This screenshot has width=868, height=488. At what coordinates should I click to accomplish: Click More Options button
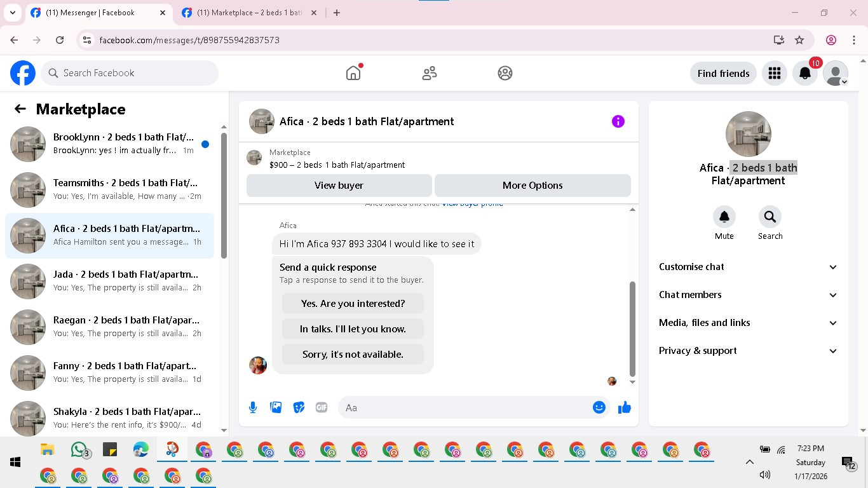point(532,186)
